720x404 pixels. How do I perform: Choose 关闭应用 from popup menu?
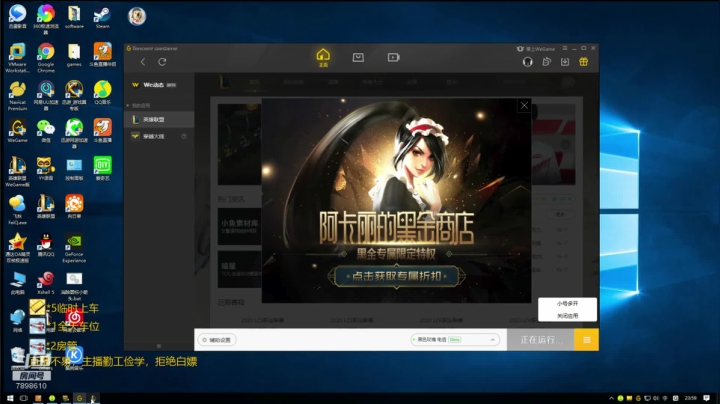pyautogui.click(x=568, y=316)
